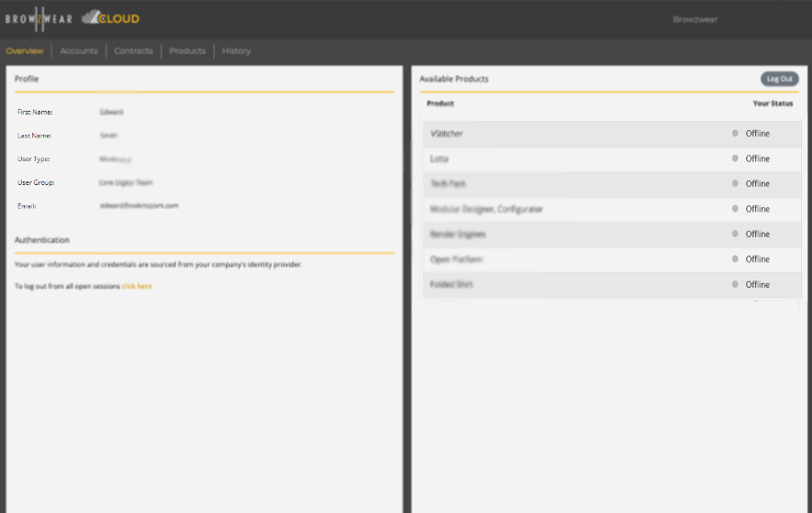This screenshot has width=812, height=513.
Task: Click the Email label
Action: 27,206
